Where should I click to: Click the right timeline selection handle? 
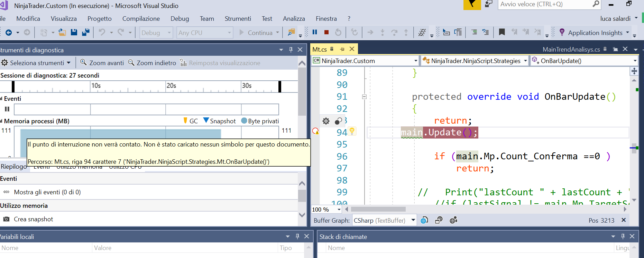point(280,87)
